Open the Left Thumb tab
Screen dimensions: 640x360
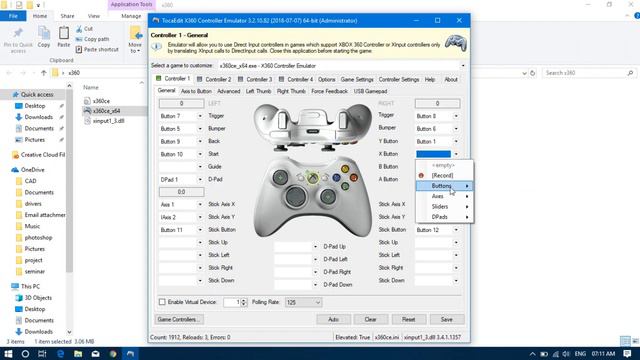coord(258,91)
